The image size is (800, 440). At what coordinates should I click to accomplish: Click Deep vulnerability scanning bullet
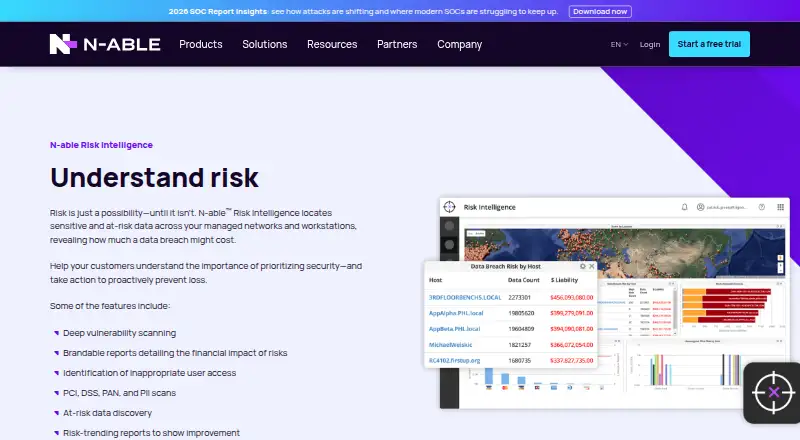point(119,333)
